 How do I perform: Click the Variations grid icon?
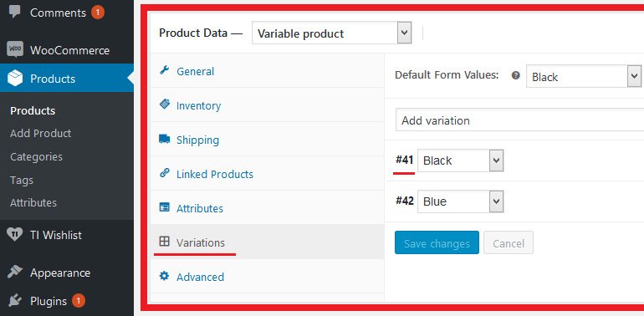pyautogui.click(x=164, y=242)
